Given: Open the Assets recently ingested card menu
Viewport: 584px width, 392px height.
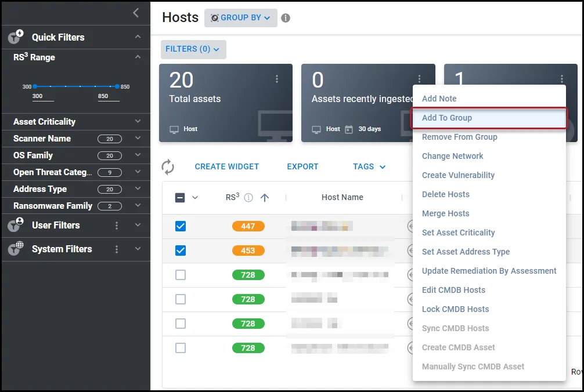Looking at the screenshot, I should (419, 79).
